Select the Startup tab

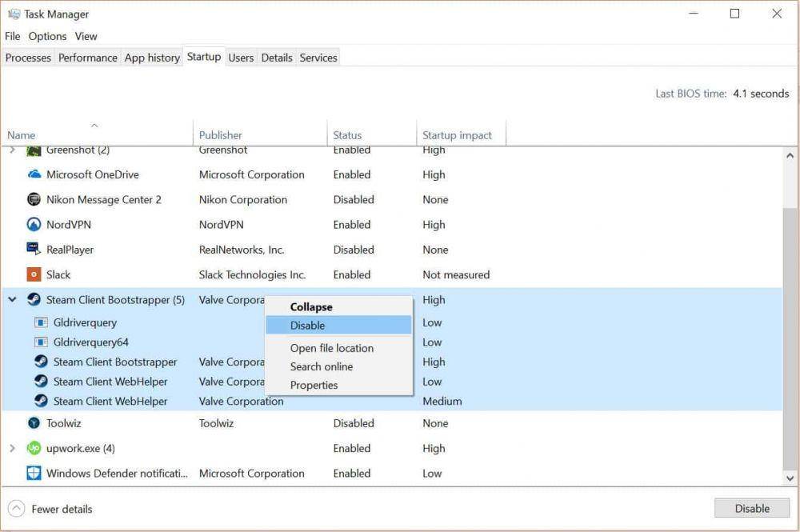pyautogui.click(x=204, y=57)
